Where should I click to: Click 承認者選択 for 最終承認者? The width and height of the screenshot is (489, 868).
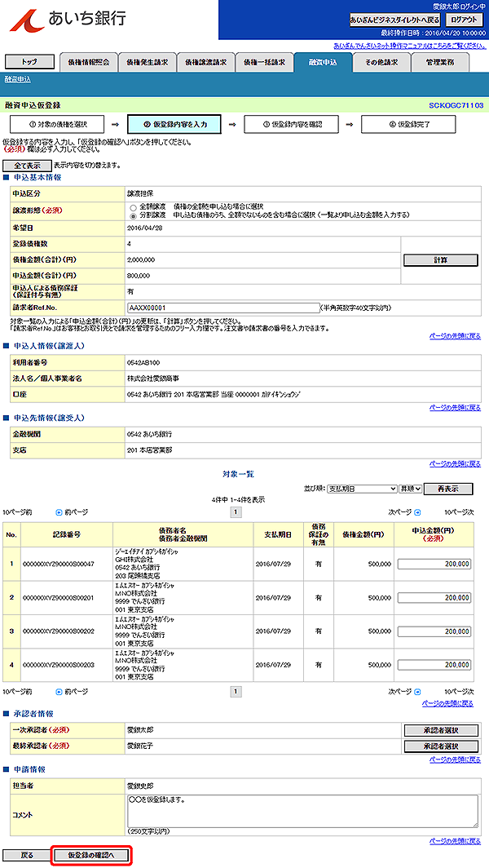[x=440, y=746]
